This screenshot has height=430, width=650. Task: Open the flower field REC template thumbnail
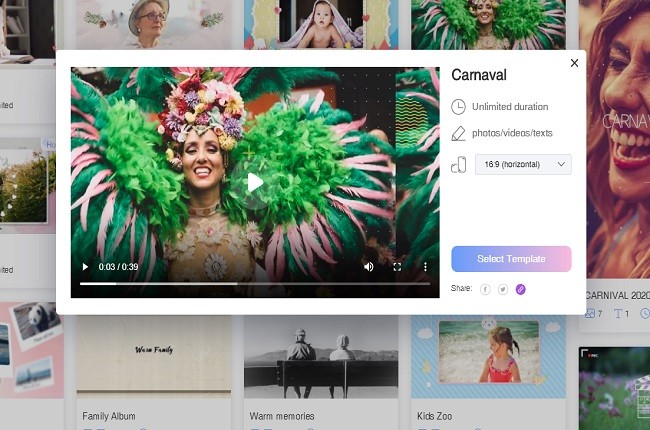pyautogui.click(x=614, y=389)
